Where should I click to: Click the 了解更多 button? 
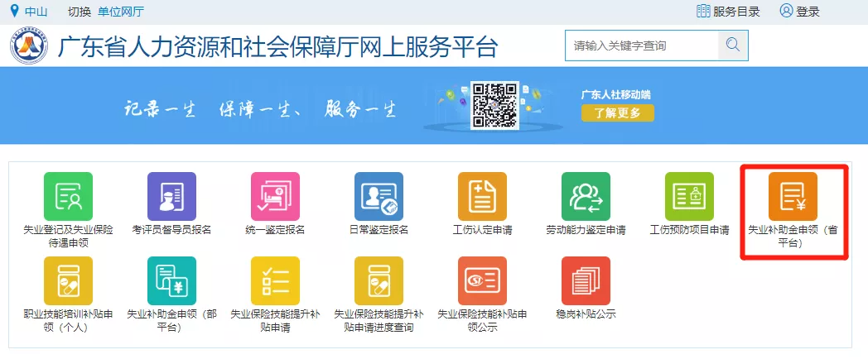(617, 112)
